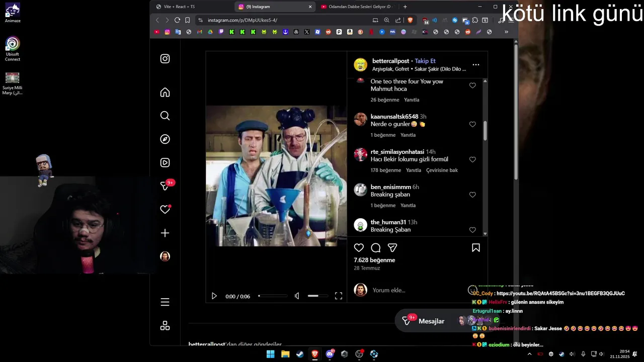Viewport: 644px width, 362px height.
Task: Open the Also from Meta apps icon
Action: point(165,326)
